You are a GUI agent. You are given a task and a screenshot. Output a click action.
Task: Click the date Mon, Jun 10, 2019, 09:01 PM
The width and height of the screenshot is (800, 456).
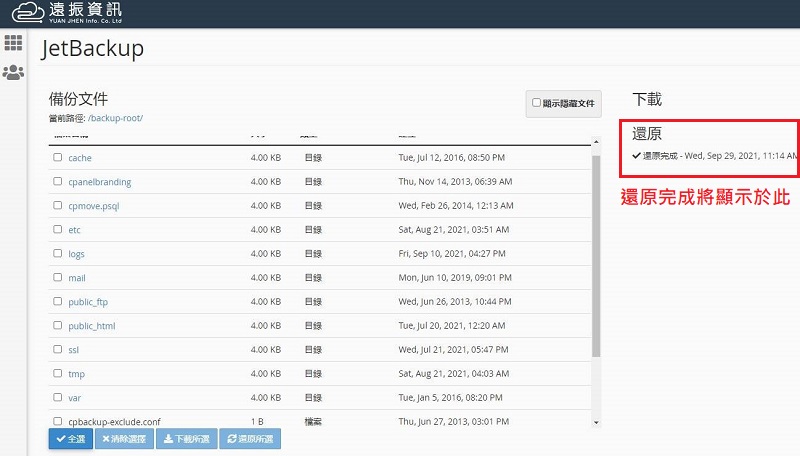455,277
